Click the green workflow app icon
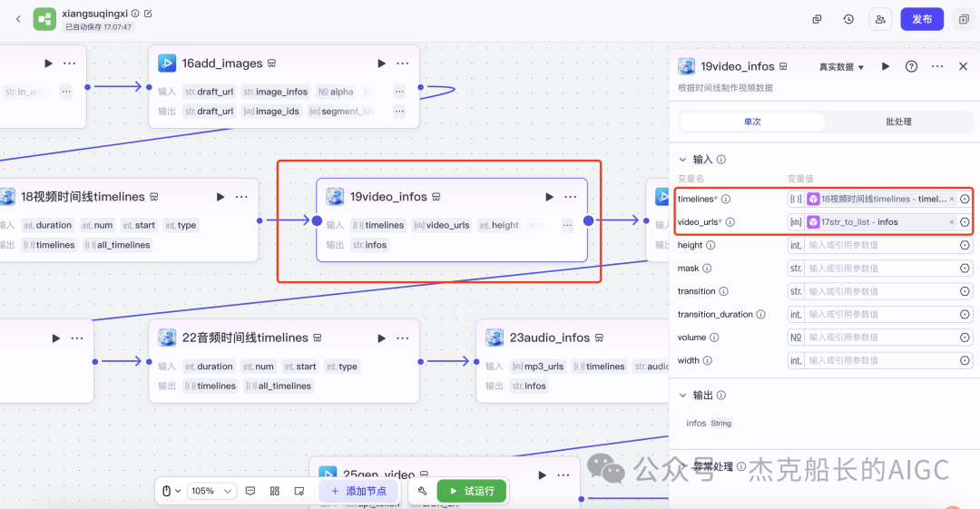Viewport: 980px width, 509px height. (44, 19)
